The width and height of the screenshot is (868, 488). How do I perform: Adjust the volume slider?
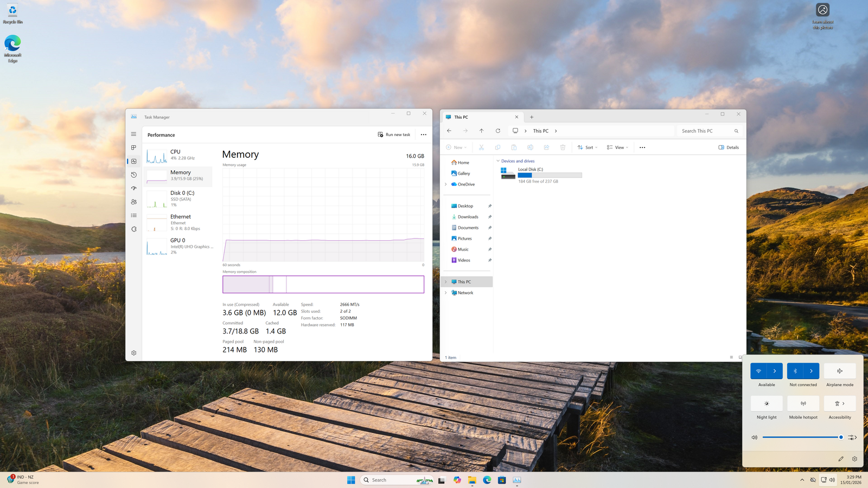click(x=801, y=437)
